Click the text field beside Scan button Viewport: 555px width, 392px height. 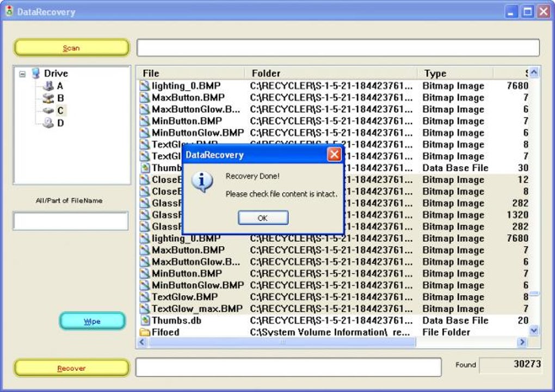point(338,48)
